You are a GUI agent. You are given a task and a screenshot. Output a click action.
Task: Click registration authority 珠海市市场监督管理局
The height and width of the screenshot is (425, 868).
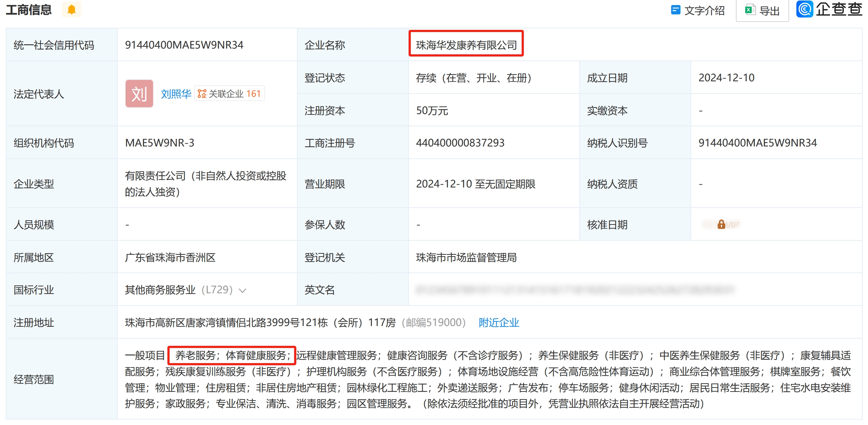point(466,257)
